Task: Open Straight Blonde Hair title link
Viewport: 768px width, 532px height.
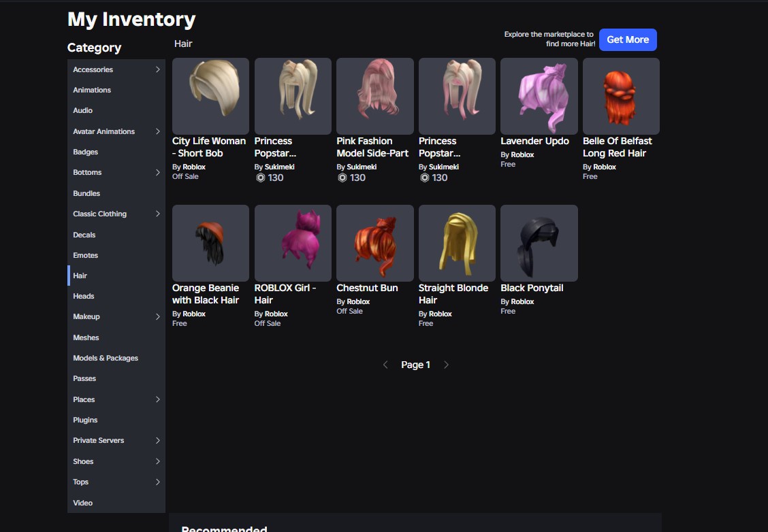Action: click(x=453, y=294)
